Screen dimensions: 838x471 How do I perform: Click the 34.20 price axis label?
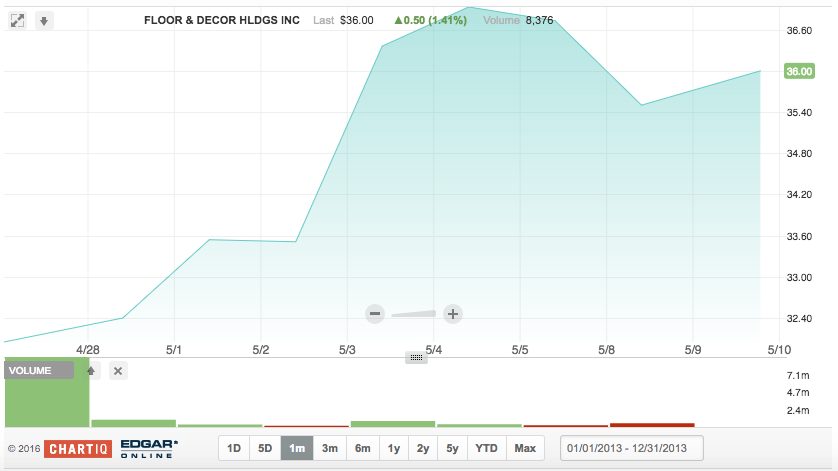click(799, 195)
